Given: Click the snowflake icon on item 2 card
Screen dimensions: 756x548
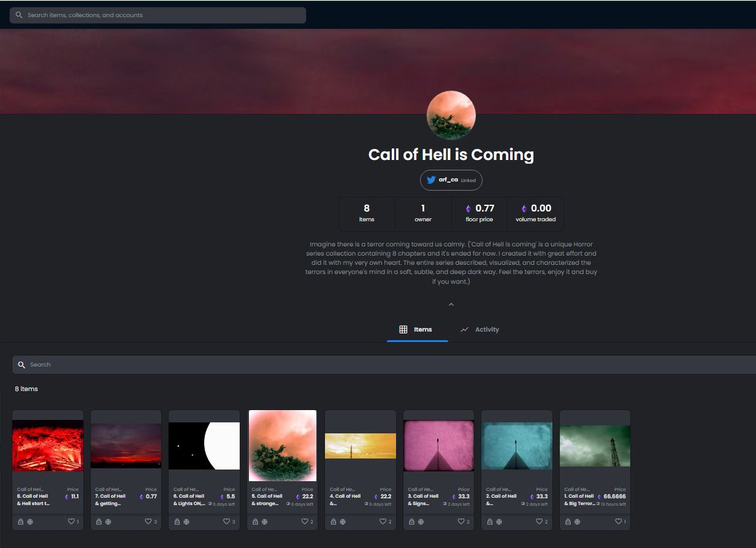Looking at the screenshot, I should coord(499,522).
